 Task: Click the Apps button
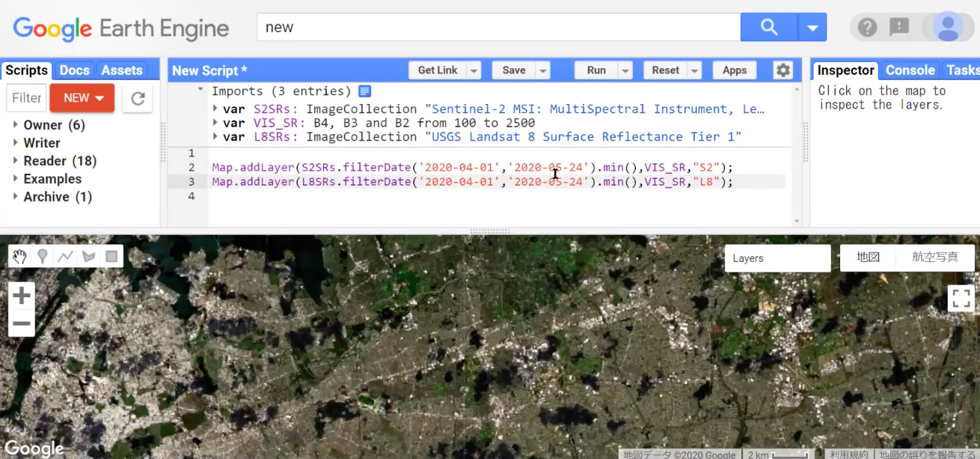click(735, 70)
